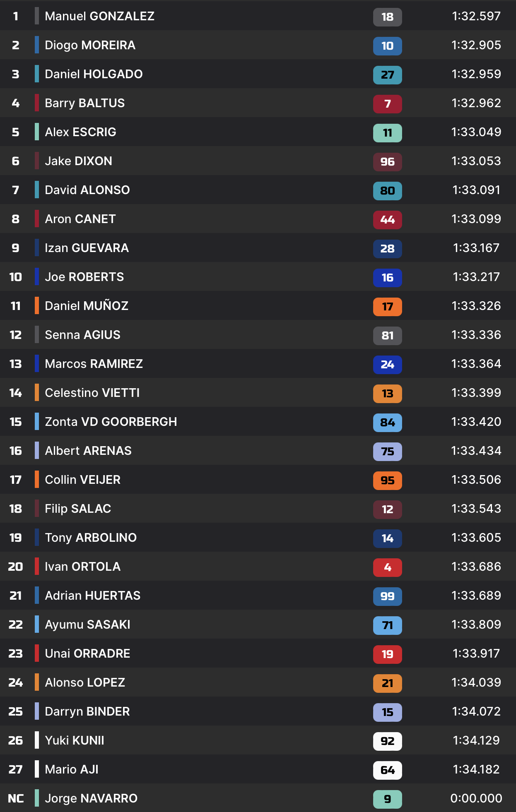Click Barry Baltus's red number 7 badge

pos(387,104)
